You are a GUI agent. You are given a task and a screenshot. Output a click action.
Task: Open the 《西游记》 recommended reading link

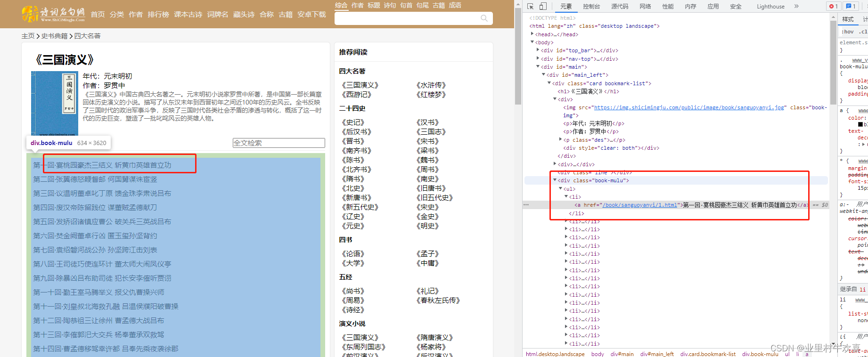[356, 94]
